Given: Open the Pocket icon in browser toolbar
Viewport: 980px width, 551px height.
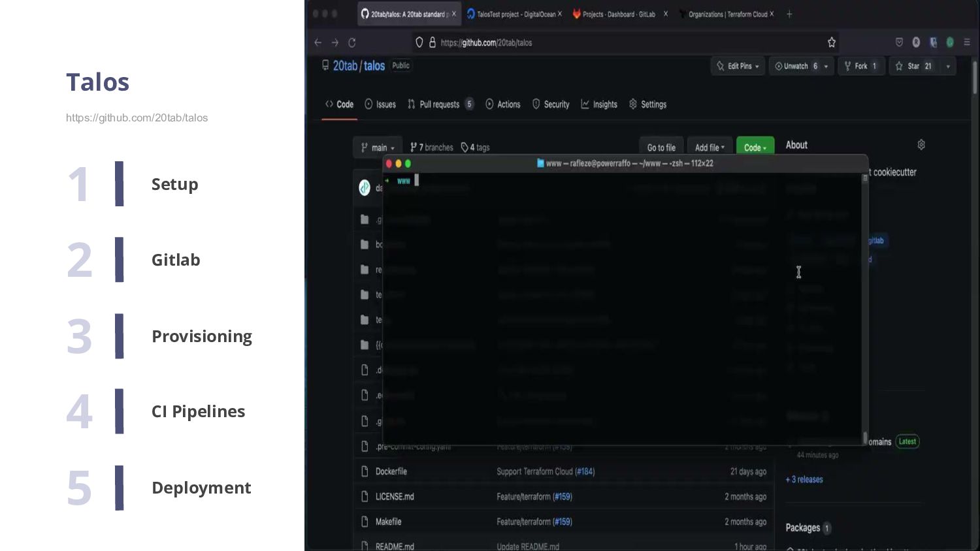Looking at the screenshot, I should (x=899, y=42).
